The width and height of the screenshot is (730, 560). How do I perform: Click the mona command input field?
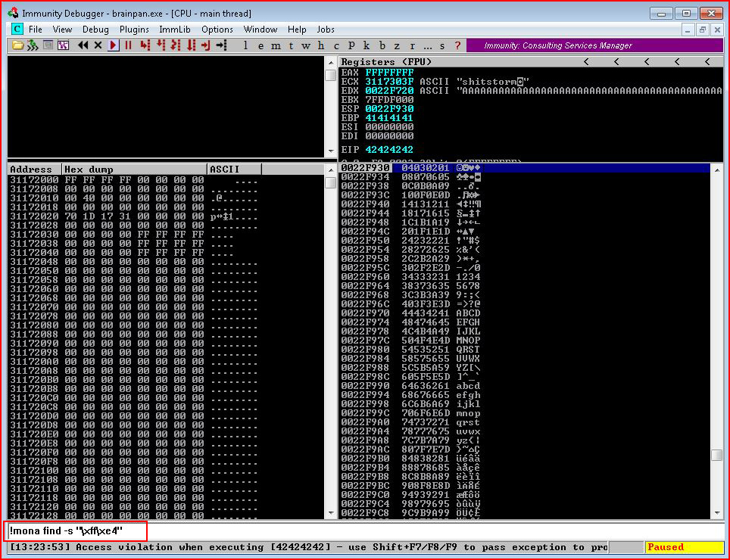pyautogui.click(x=365, y=530)
